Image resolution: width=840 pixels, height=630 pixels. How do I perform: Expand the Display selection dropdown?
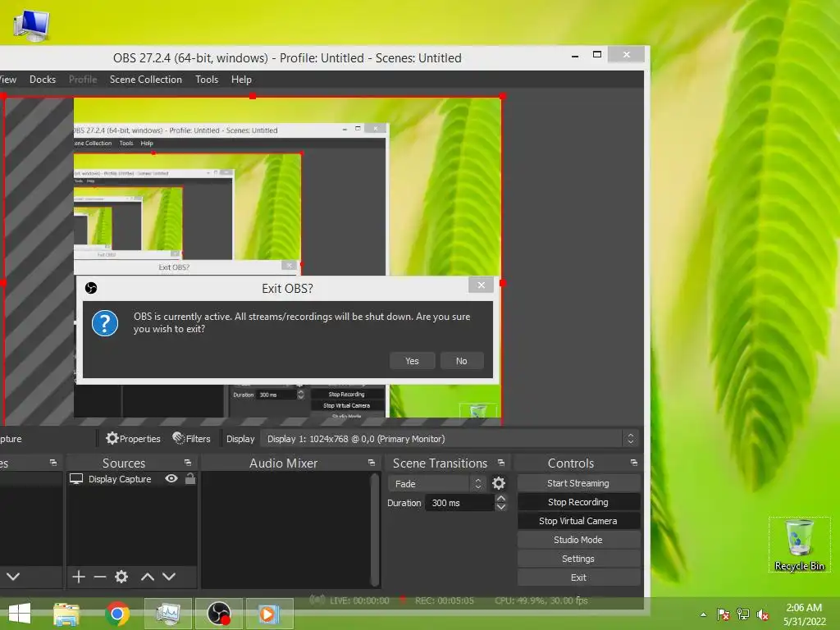[449, 439]
